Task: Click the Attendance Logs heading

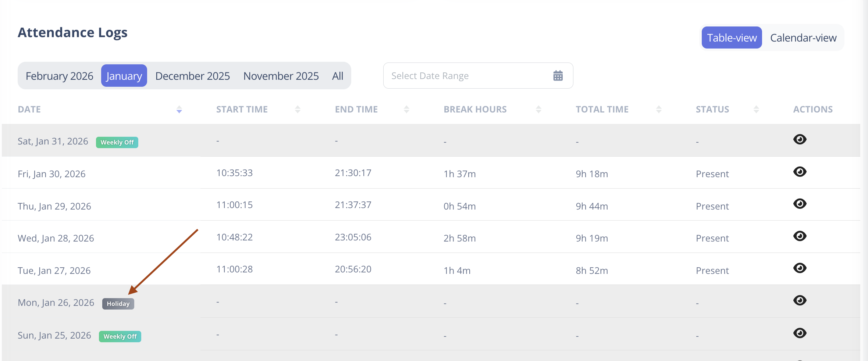Action: point(72,33)
